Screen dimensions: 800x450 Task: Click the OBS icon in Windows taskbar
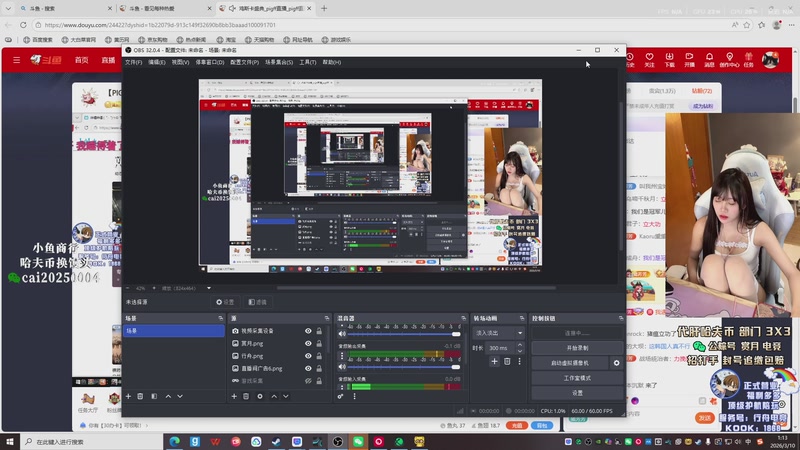tap(338, 442)
